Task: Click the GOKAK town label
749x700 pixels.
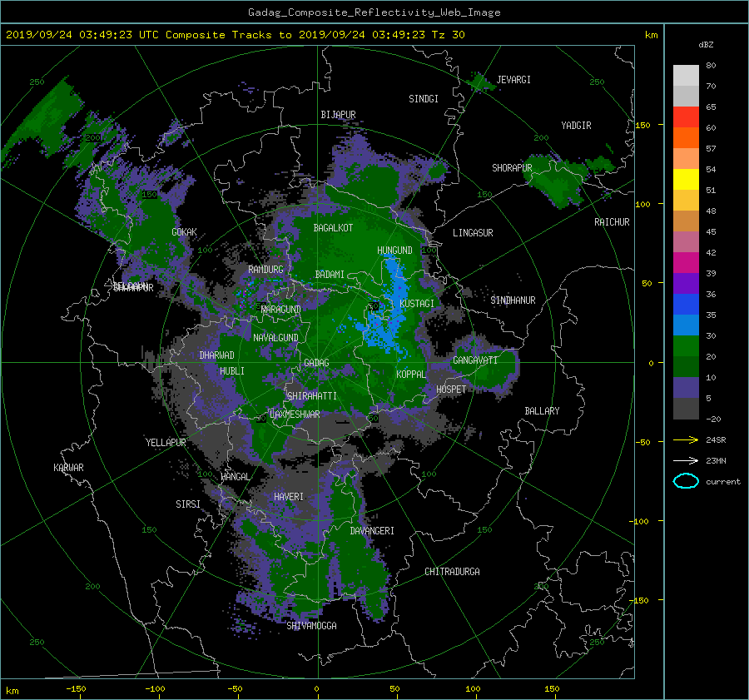Action: coord(184,231)
